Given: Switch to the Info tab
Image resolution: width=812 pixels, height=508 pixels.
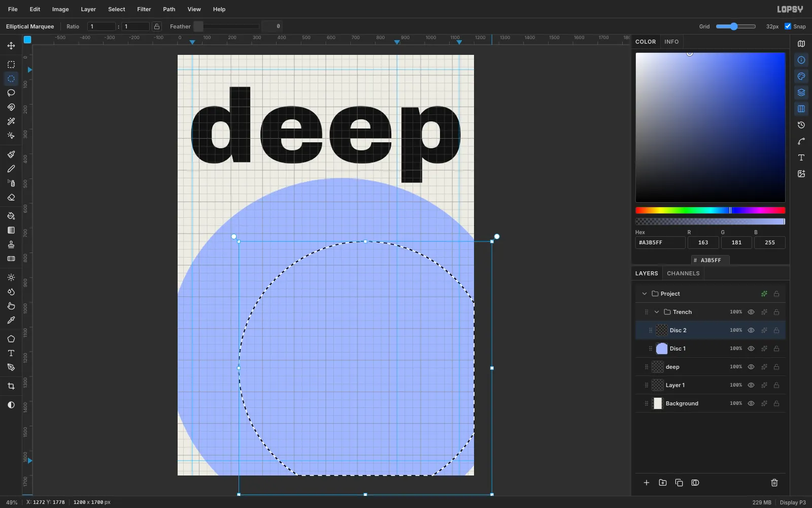Looking at the screenshot, I should 671,42.
